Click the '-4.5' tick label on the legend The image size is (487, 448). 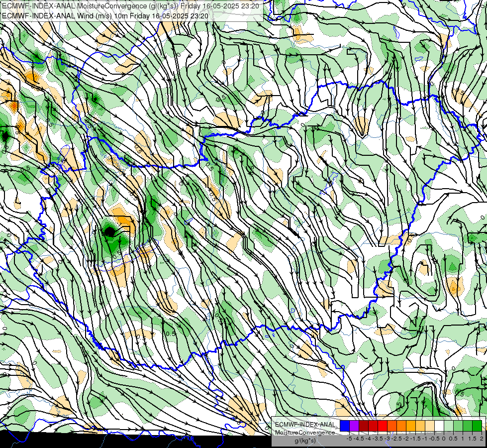click(359, 439)
